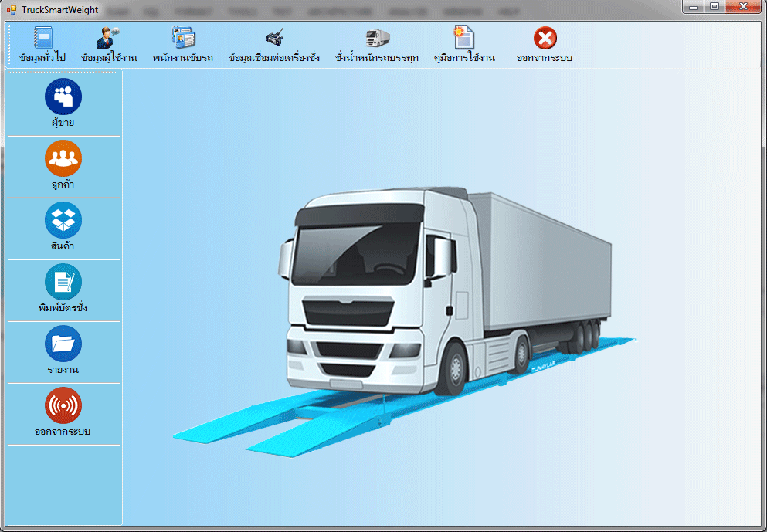767x532 pixels.
Task: Select ข้อมูลเชื่อมต่อเครื่องชั่ง scale connection settings
Action: tap(274, 45)
